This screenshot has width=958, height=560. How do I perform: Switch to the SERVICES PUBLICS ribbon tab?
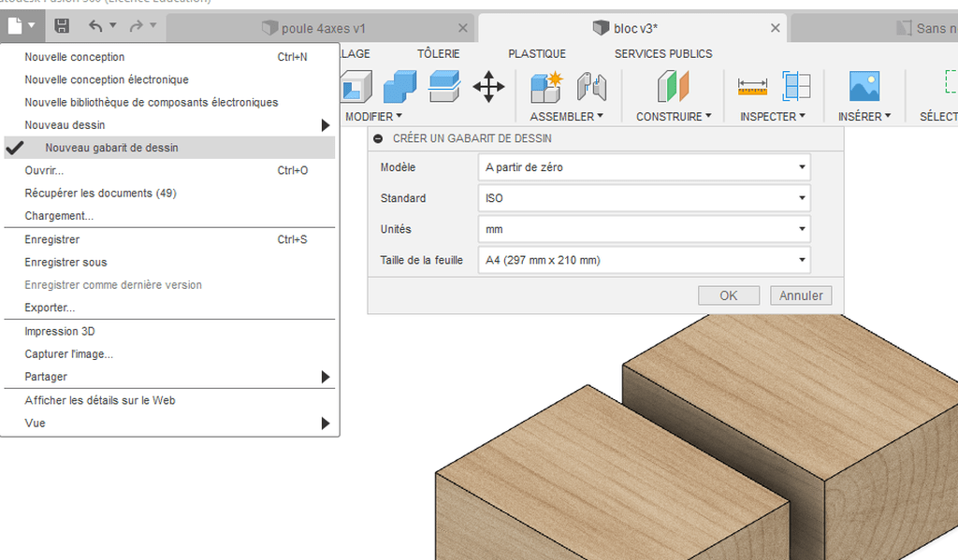pos(663,53)
